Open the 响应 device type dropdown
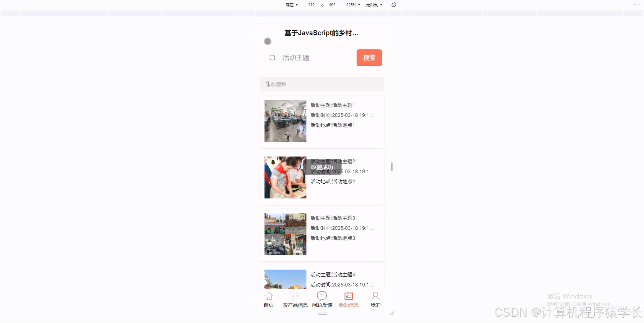644x323 pixels. click(291, 5)
